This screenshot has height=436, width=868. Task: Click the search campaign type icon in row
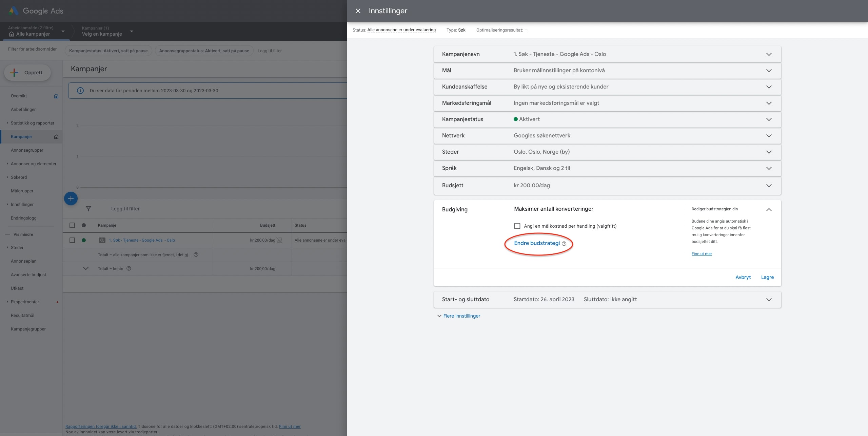pyautogui.click(x=102, y=240)
